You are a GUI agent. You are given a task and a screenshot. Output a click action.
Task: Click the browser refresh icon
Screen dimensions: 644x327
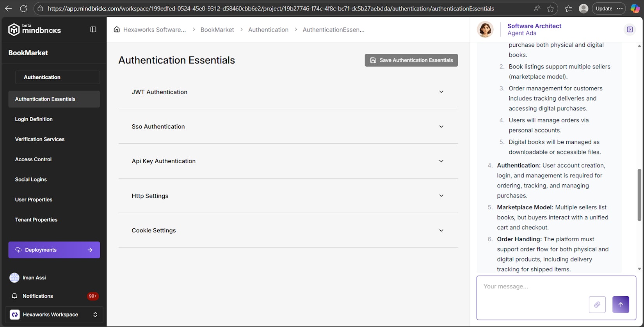[23, 9]
